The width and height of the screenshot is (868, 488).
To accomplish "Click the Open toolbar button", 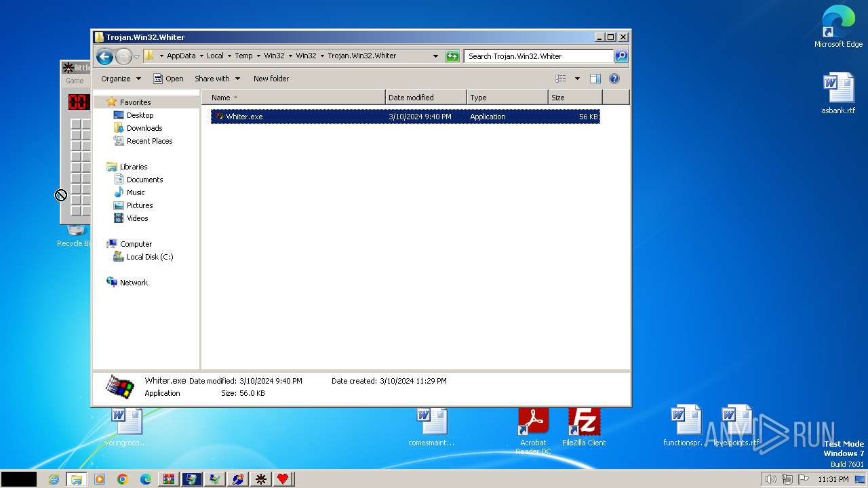I will [x=168, y=79].
